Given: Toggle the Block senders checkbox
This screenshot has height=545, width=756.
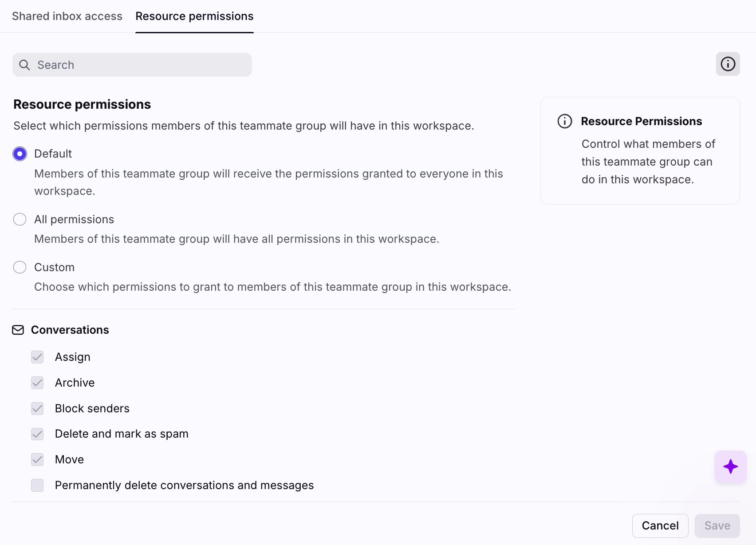Looking at the screenshot, I should (37, 408).
